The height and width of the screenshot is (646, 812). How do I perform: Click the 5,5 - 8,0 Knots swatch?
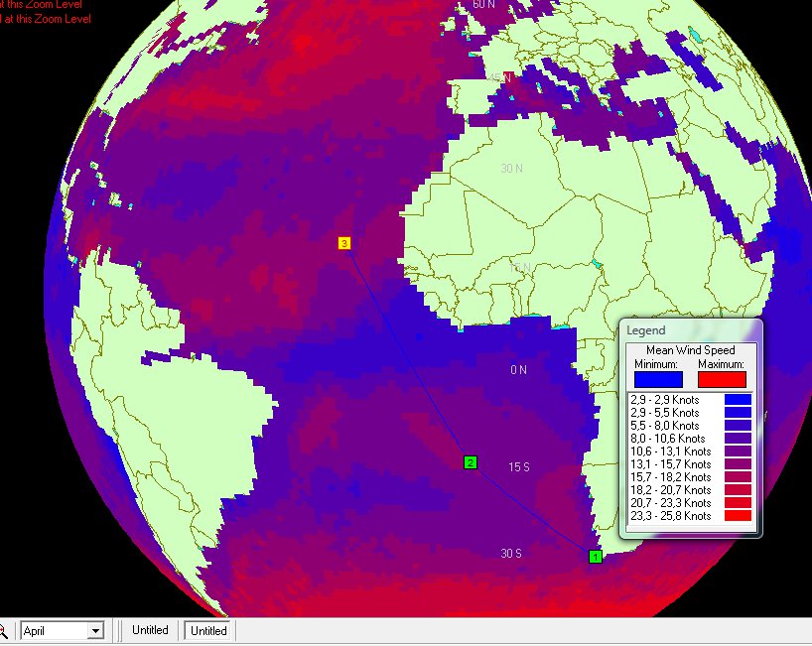738,426
